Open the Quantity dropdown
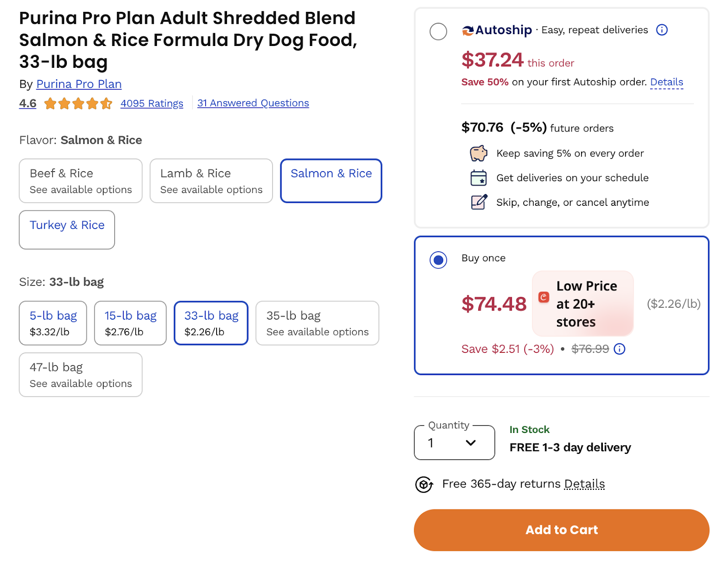Image resolution: width=728 pixels, height=570 pixels. (454, 443)
